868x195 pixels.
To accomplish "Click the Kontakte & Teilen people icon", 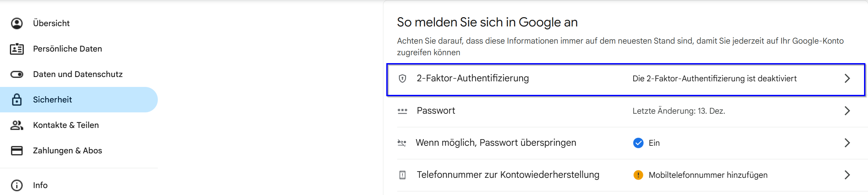I will point(17,125).
